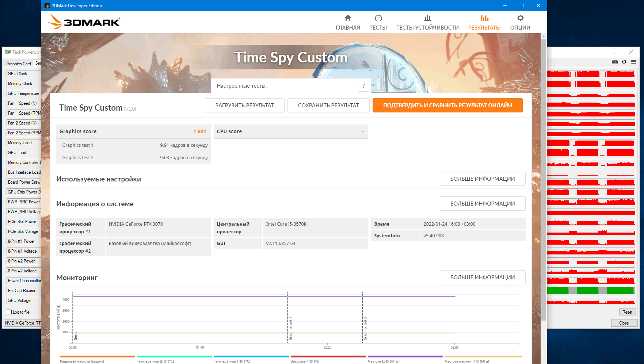Click the orange results chart icon
Image resolution: width=644 pixels, height=364 pixels.
[484, 18]
